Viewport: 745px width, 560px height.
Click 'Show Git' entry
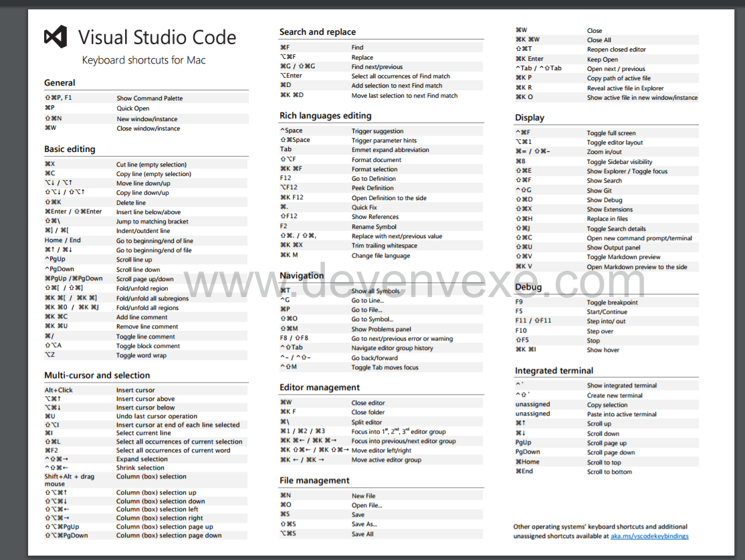[599, 191]
